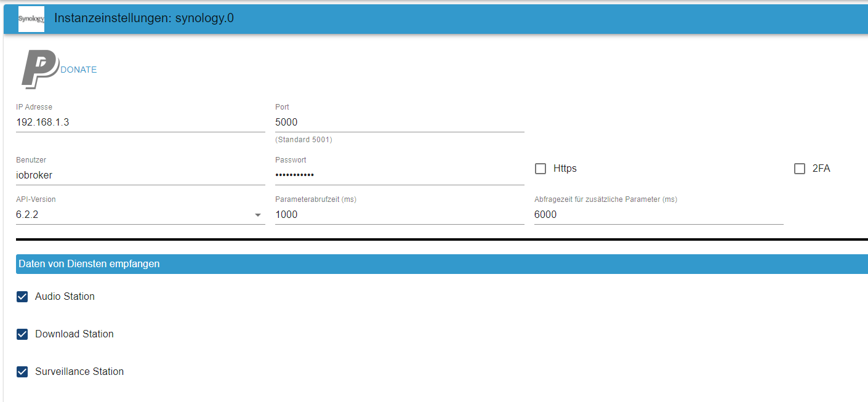Tick the 2FA checkbox

[800, 169]
